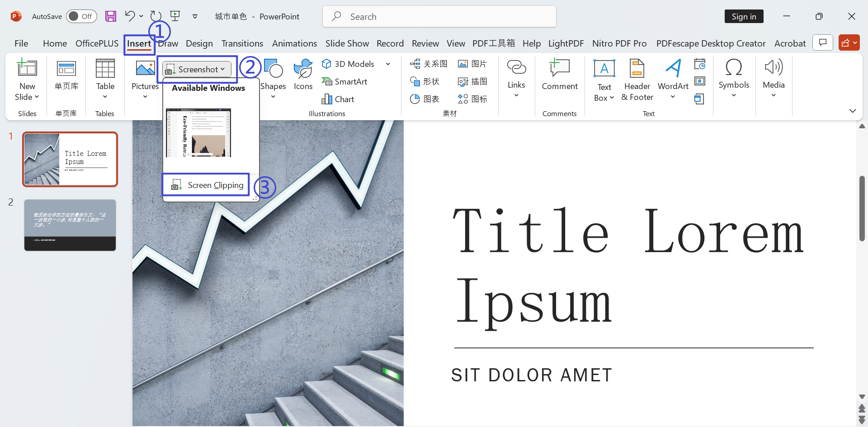Viewport: 868px width, 427px height.
Task: Open the Review tab
Action: [x=425, y=43]
